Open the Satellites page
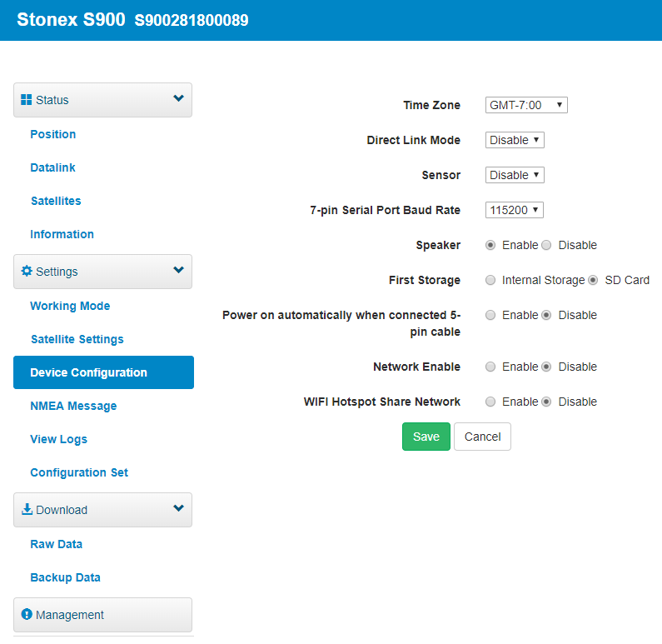The image size is (662, 644). coord(56,201)
